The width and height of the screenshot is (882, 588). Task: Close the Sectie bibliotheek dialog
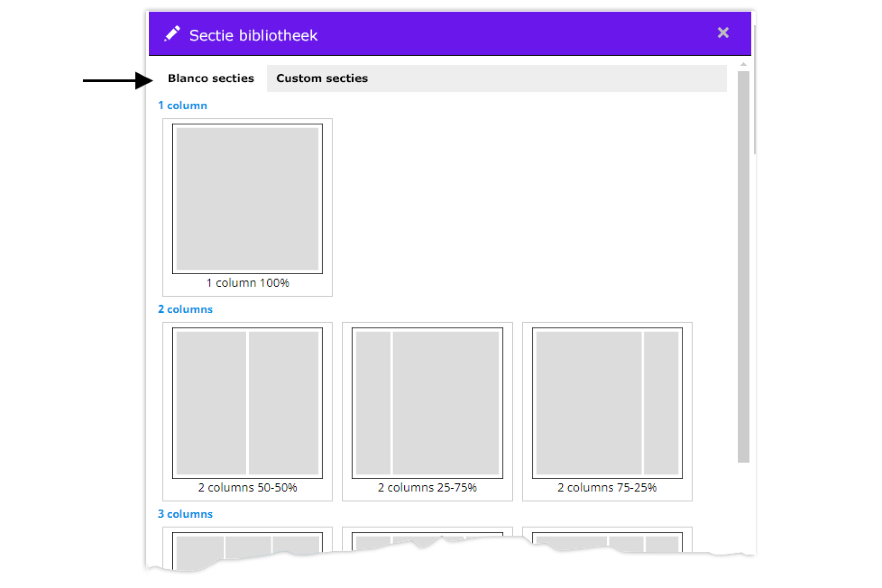723,33
